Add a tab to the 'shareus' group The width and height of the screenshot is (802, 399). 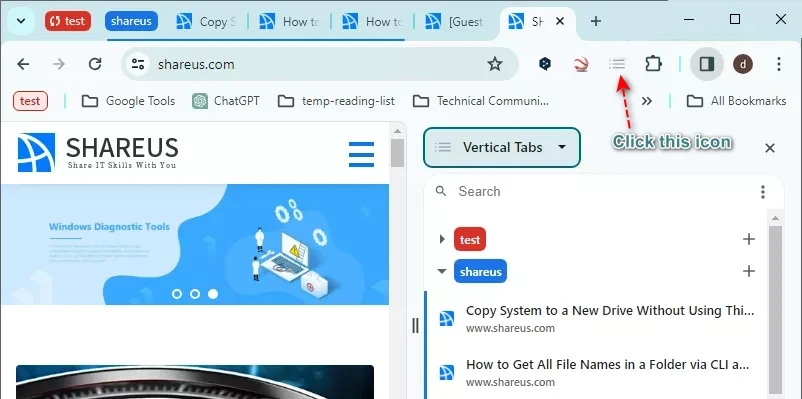click(749, 271)
